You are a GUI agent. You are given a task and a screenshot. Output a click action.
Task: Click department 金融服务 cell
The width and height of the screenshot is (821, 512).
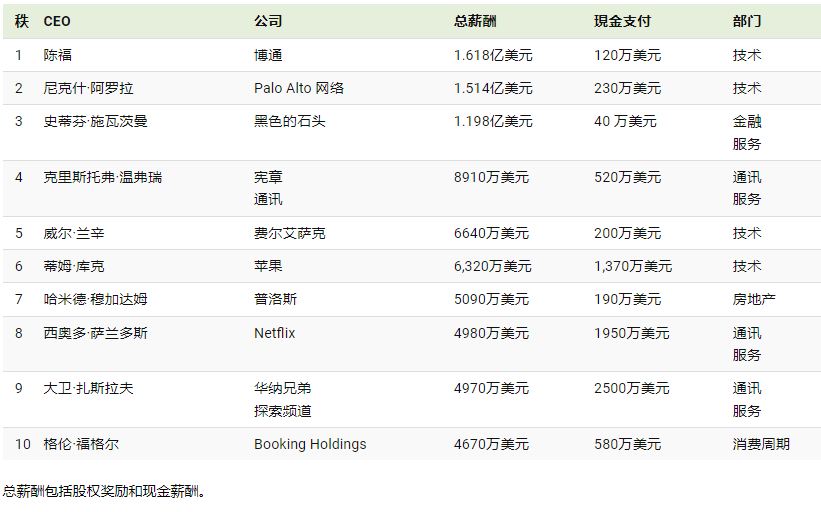click(x=747, y=132)
